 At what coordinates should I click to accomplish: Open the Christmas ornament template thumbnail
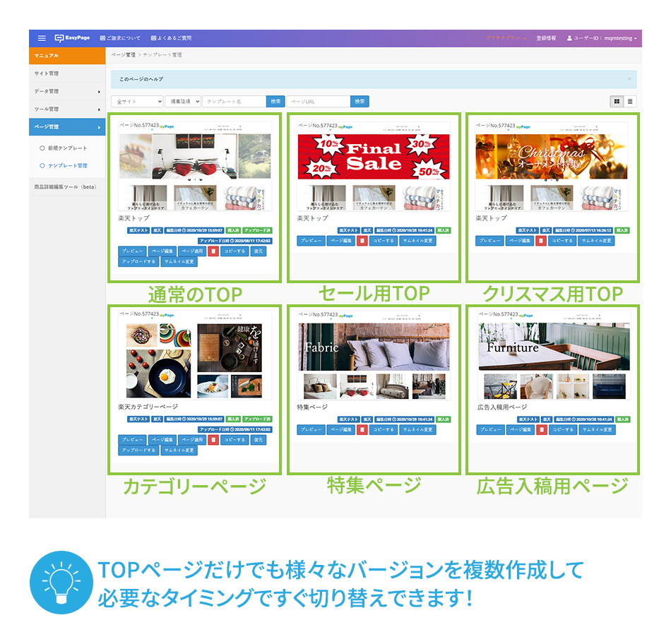click(552, 167)
